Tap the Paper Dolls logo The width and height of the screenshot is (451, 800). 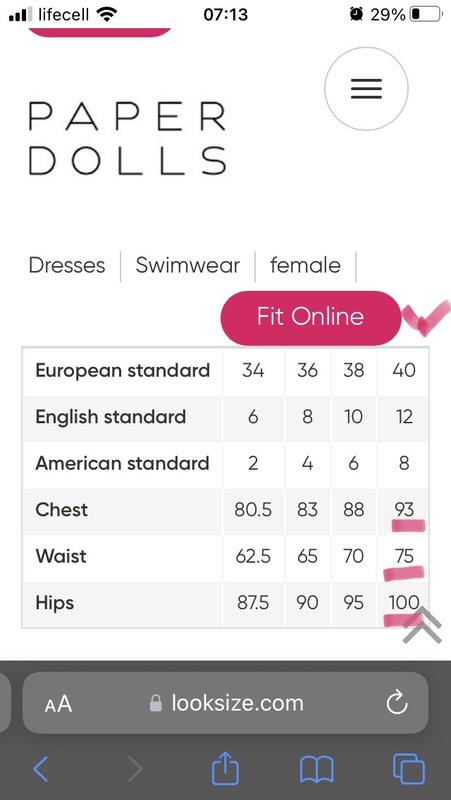(128, 138)
